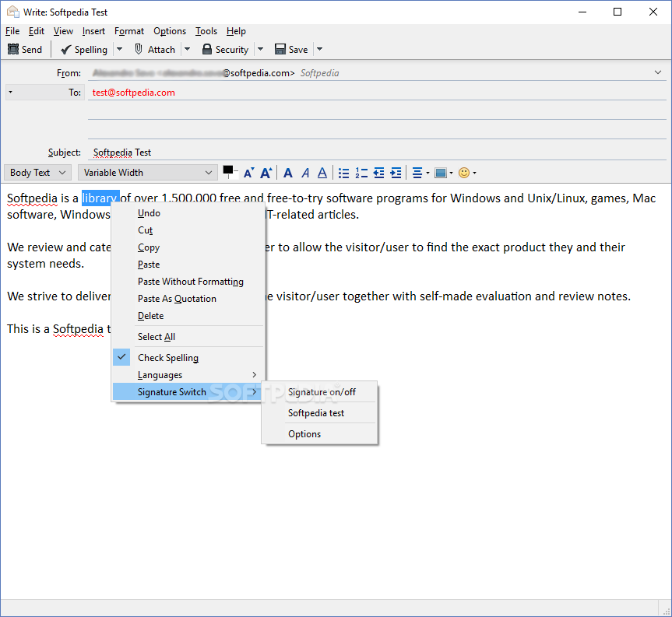Open the Tools menu
The image size is (672, 617).
point(206,31)
